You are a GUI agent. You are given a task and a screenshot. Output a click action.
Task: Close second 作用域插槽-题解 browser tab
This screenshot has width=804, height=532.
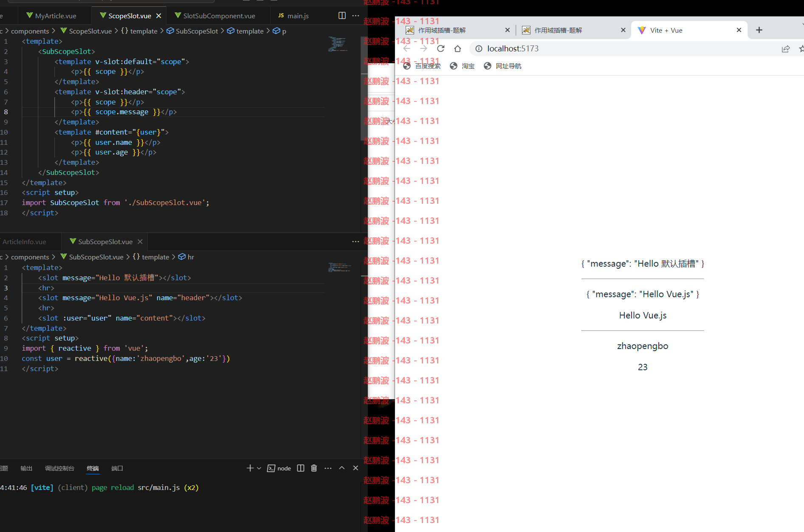click(623, 30)
